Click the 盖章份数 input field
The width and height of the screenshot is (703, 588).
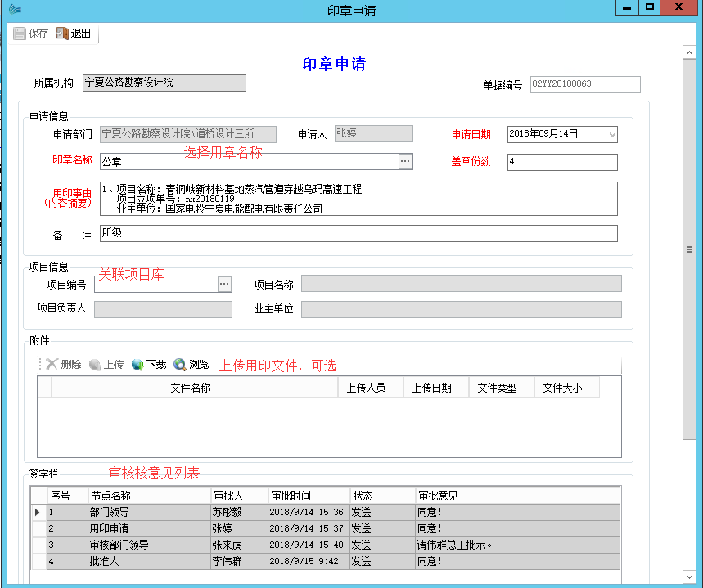(562, 162)
